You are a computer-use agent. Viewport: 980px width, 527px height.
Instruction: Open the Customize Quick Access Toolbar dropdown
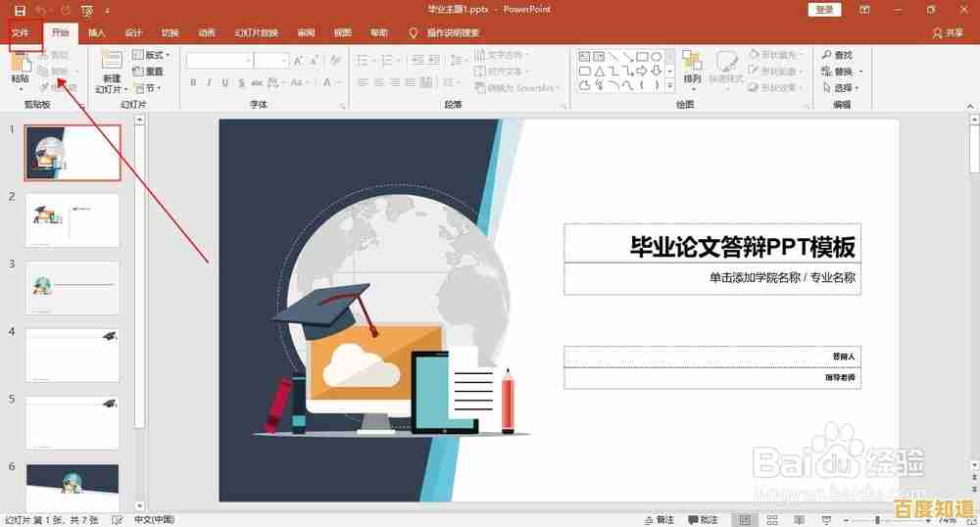pyautogui.click(x=107, y=10)
